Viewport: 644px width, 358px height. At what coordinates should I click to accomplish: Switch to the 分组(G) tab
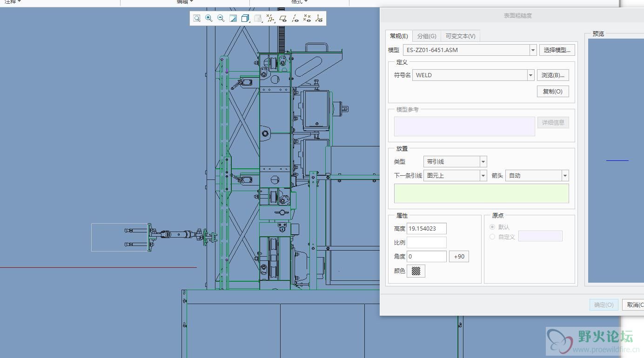coord(427,36)
